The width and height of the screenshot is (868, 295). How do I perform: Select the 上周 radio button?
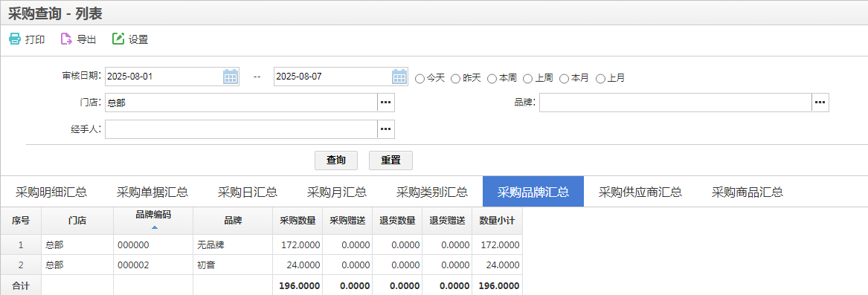(527, 79)
